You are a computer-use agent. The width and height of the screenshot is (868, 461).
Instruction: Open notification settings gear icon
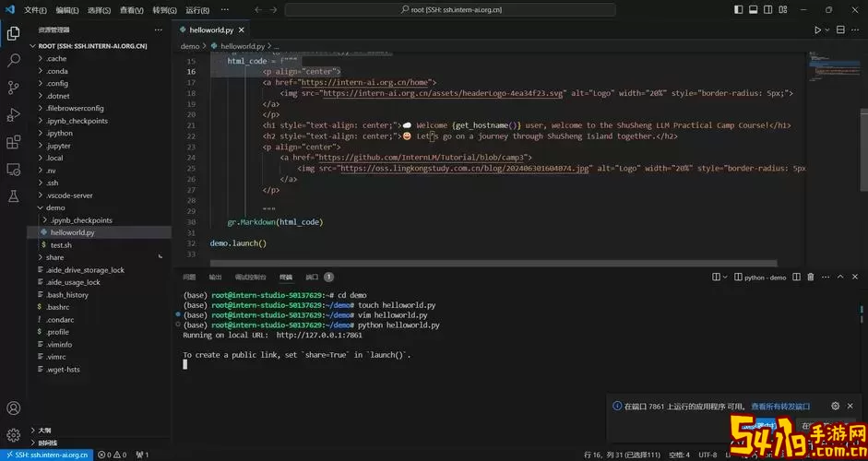[836, 406]
